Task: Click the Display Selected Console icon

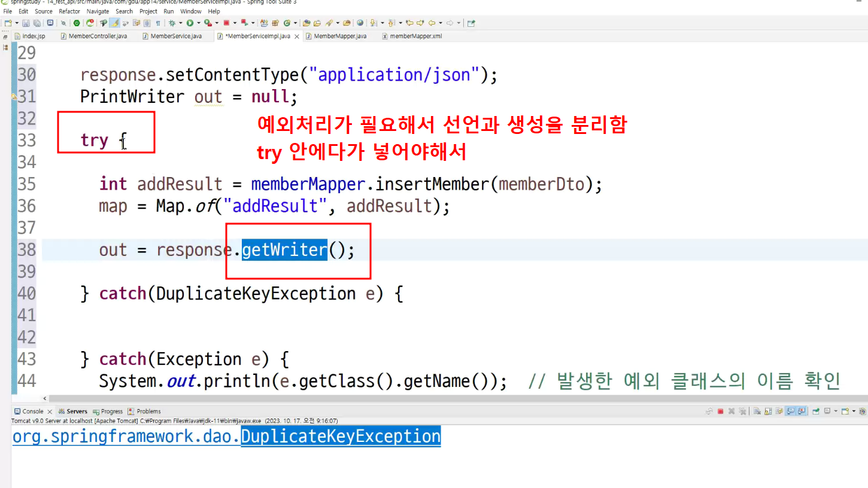Action: pos(827,411)
